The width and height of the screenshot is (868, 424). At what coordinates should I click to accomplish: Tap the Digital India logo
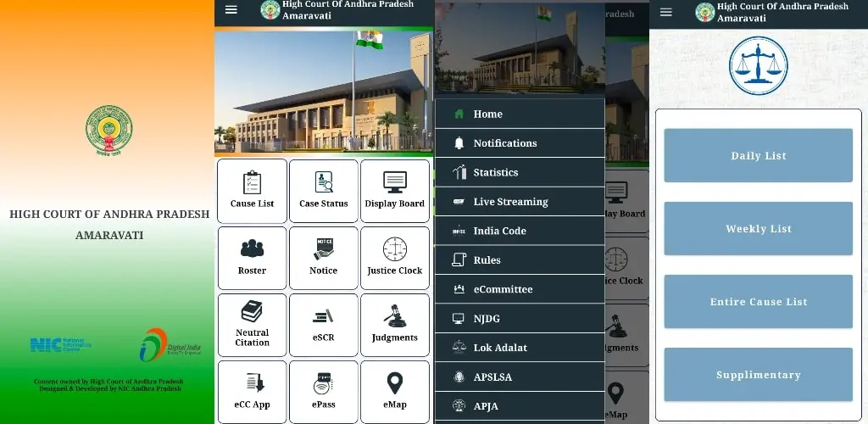pos(170,345)
